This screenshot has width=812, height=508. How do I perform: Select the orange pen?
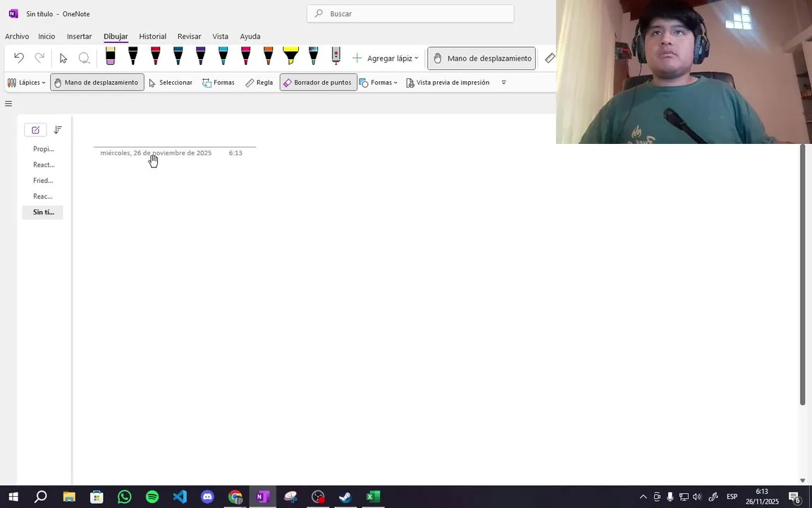click(269, 56)
